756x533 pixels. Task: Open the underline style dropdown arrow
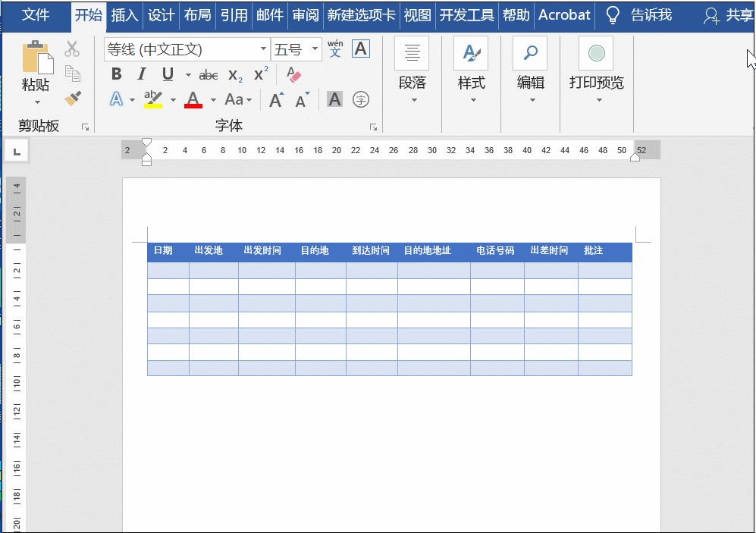point(188,75)
